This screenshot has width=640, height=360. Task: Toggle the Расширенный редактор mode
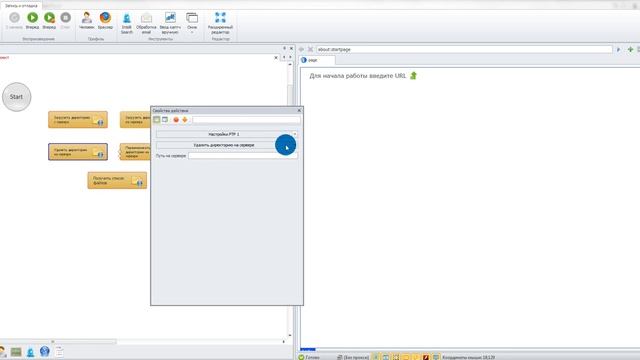[220, 23]
